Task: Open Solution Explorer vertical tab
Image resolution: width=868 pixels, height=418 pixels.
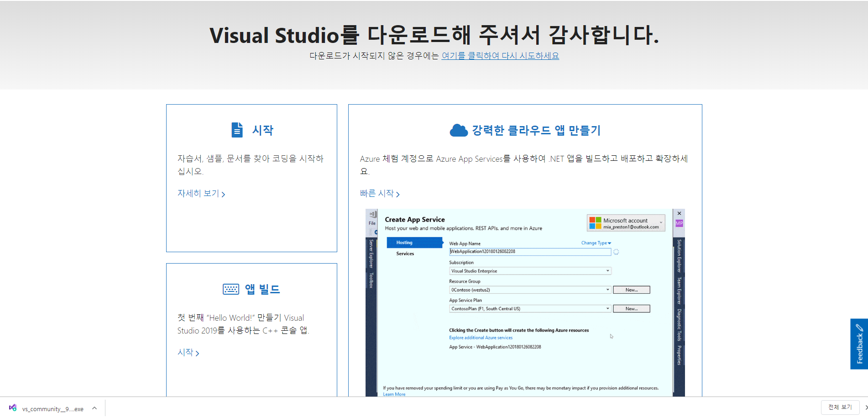Action: (679, 256)
